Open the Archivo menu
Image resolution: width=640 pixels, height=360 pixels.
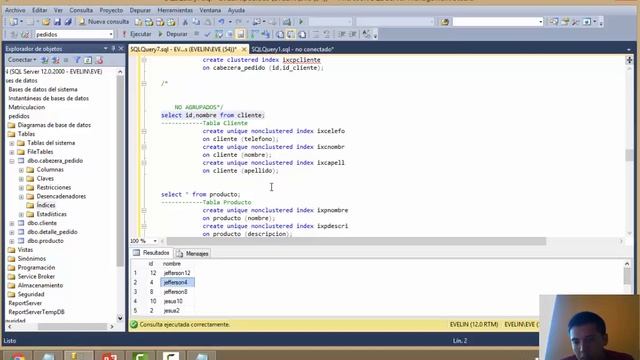coord(15,10)
